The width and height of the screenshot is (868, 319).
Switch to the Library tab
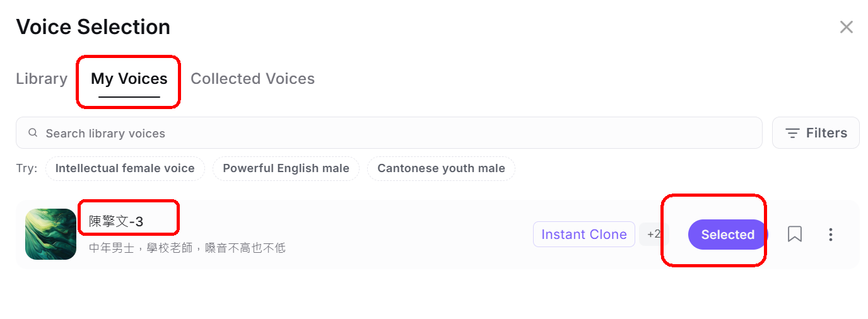[x=42, y=79]
